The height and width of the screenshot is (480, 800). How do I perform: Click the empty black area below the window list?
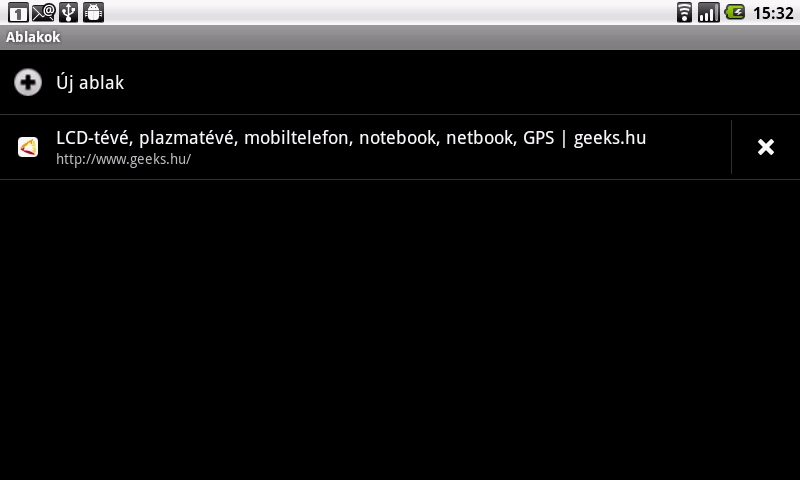coord(400,330)
